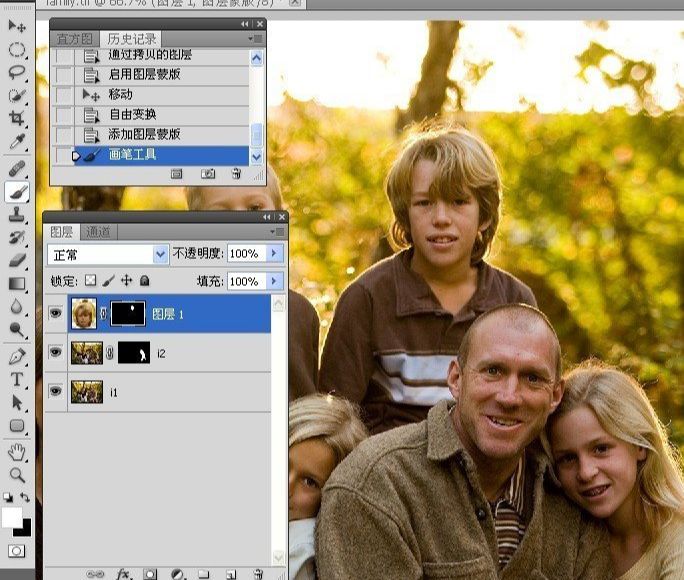Viewport: 684px width, 580px height.
Task: Hide the i1 layer visibility eye
Action: pos(55,391)
